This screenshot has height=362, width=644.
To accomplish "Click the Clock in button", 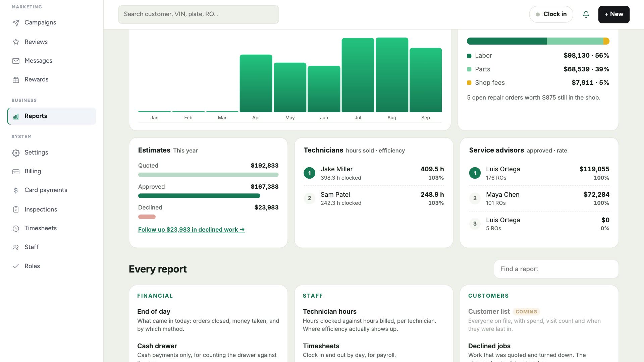I will click(551, 14).
